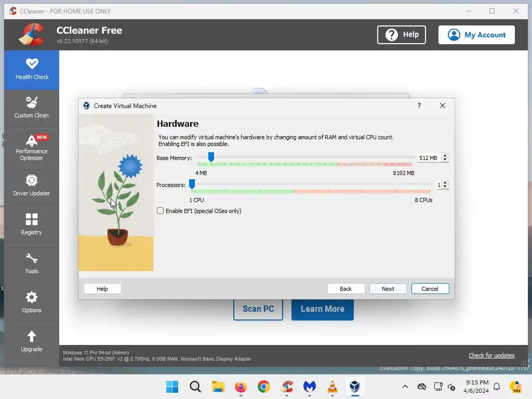Open Registry section in CCleaner sidebar
This screenshot has width=532, height=399.
(x=32, y=225)
